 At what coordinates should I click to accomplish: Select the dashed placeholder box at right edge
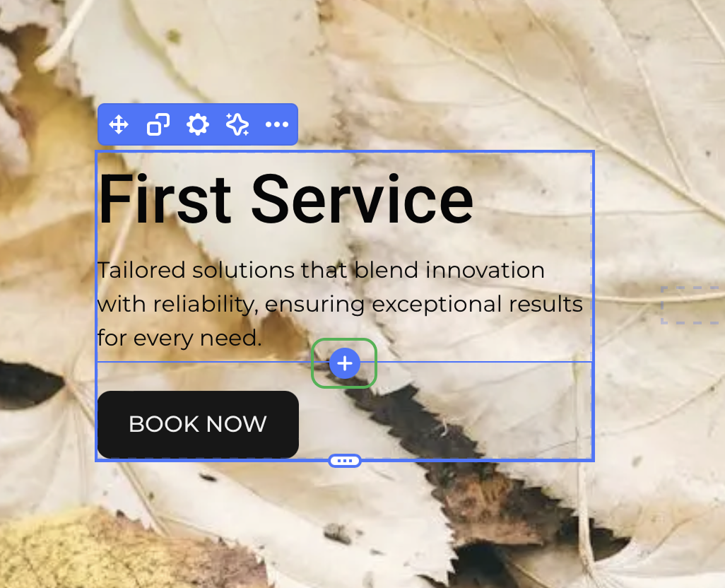click(692, 305)
